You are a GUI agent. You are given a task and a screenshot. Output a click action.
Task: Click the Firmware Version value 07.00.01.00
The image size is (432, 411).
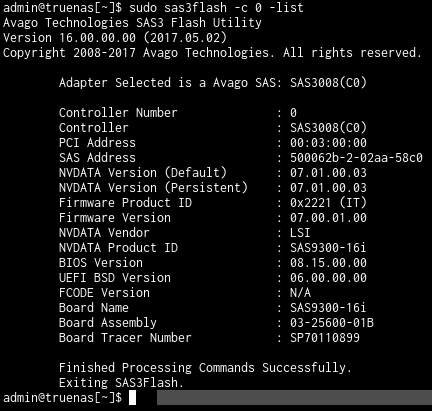click(328, 218)
